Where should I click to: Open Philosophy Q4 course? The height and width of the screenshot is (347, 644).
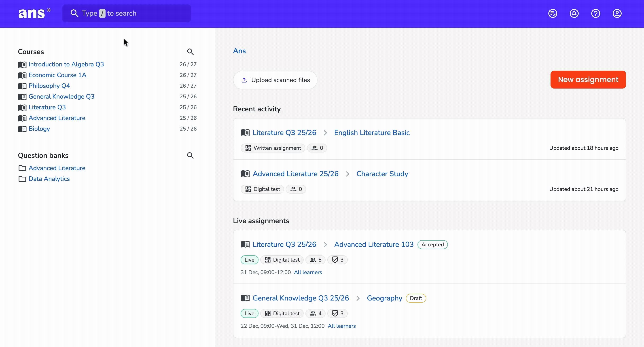pyautogui.click(x=49, y=86)
